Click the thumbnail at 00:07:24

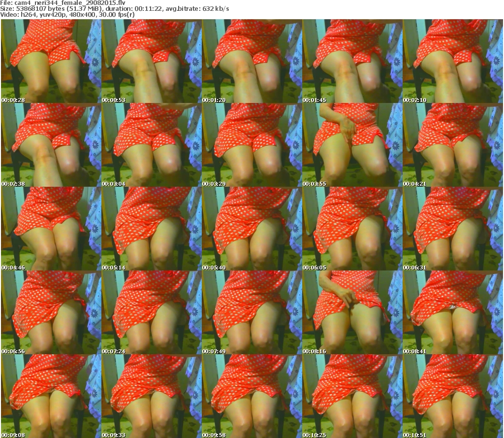pos(152,312)
